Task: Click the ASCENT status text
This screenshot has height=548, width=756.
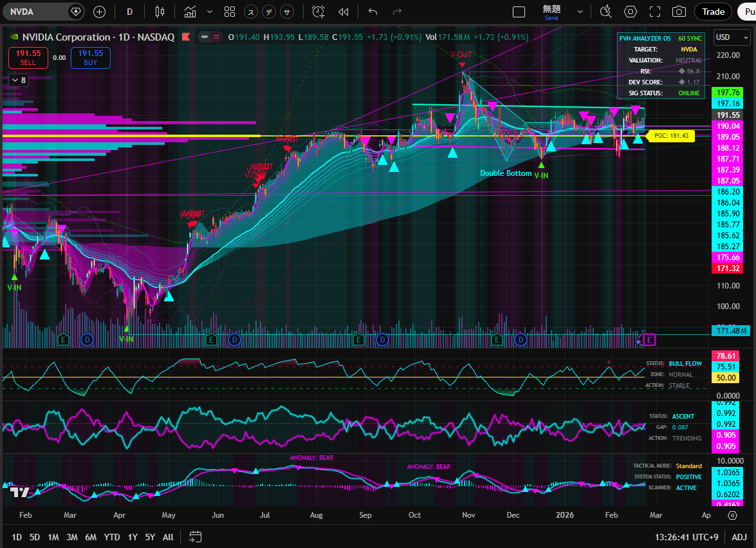Action: [683, 416]
